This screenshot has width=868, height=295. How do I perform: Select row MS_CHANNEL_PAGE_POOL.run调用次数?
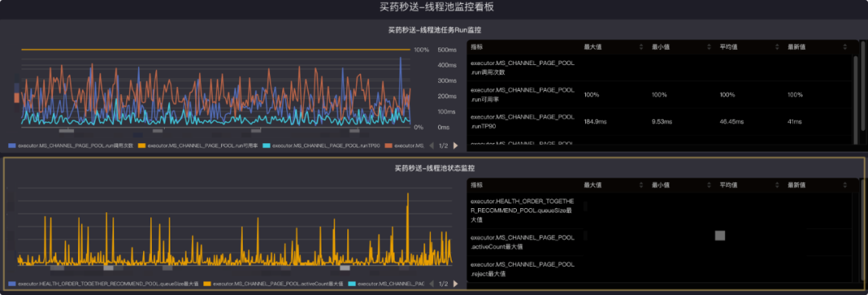tap(659, 68)
